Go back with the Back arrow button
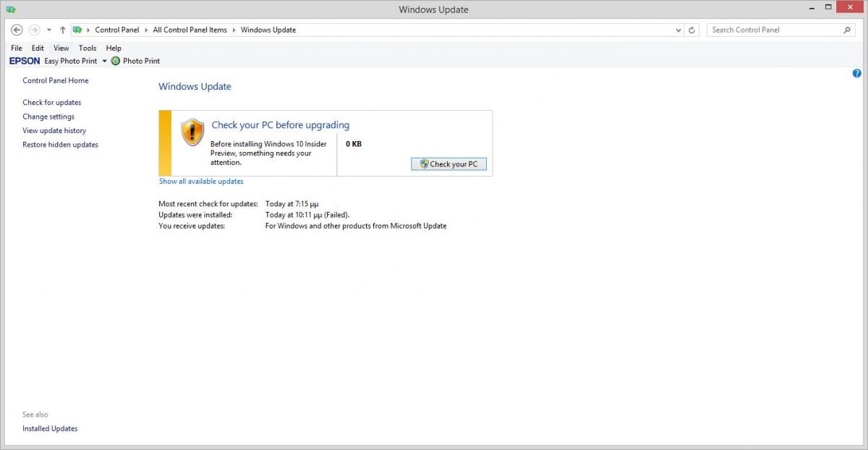 (17, 30)
